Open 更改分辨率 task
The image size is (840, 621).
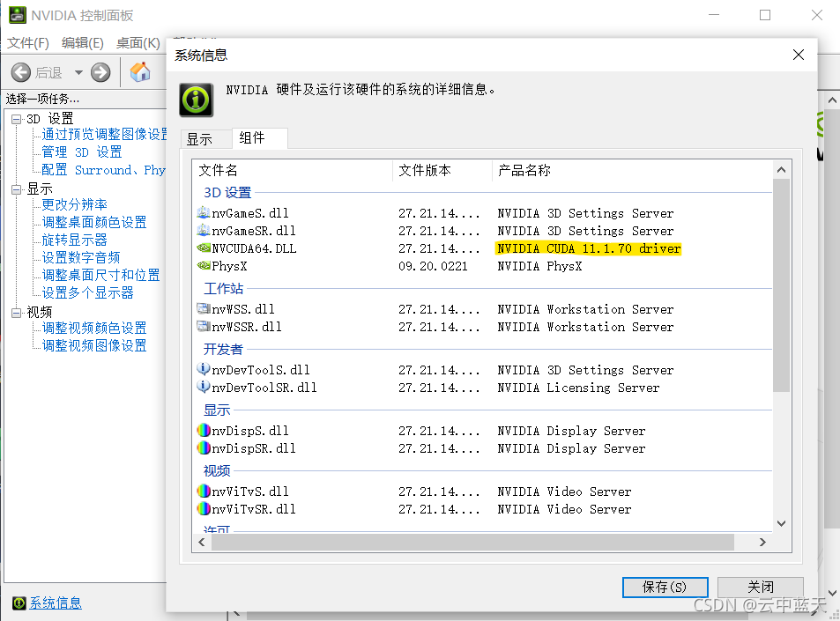tap(74, 204)
